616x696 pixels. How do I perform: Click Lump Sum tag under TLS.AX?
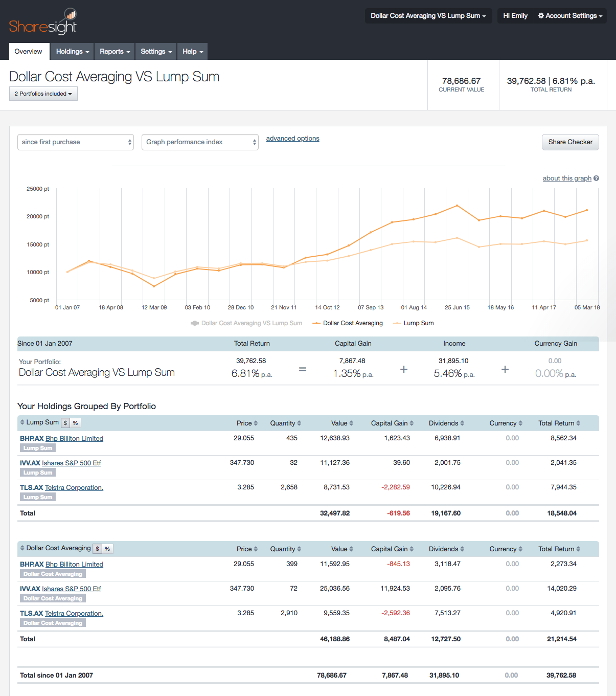[38, 497]
